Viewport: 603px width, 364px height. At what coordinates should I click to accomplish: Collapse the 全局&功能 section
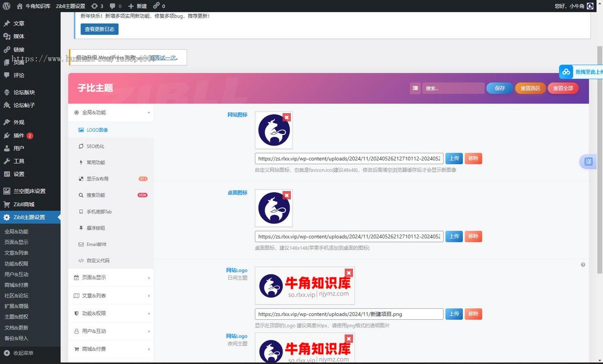pyautogui.click(x=111, y=112)
